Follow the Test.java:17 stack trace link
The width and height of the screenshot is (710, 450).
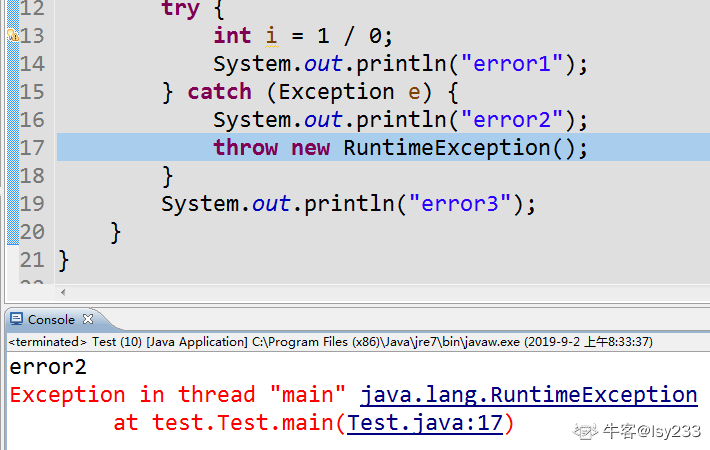click(x=425, y=423)
